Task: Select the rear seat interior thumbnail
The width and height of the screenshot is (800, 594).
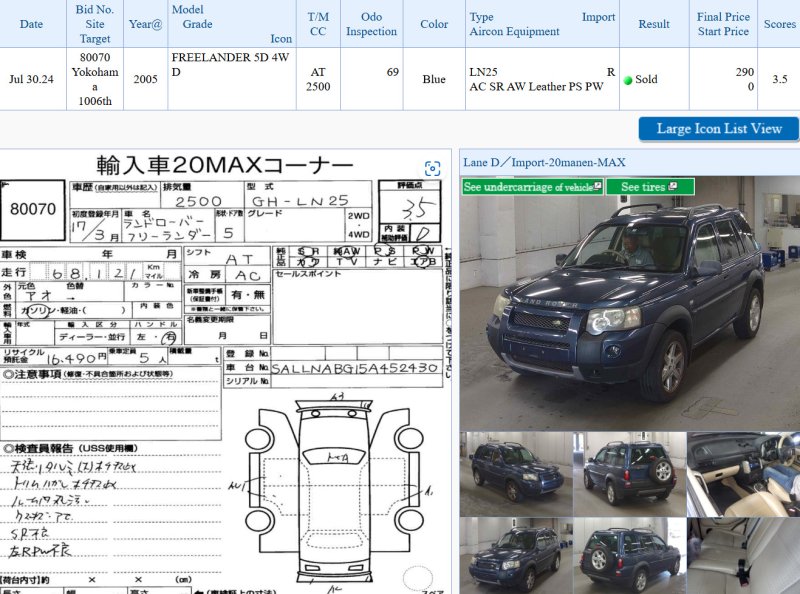Action: click(742, 556)
